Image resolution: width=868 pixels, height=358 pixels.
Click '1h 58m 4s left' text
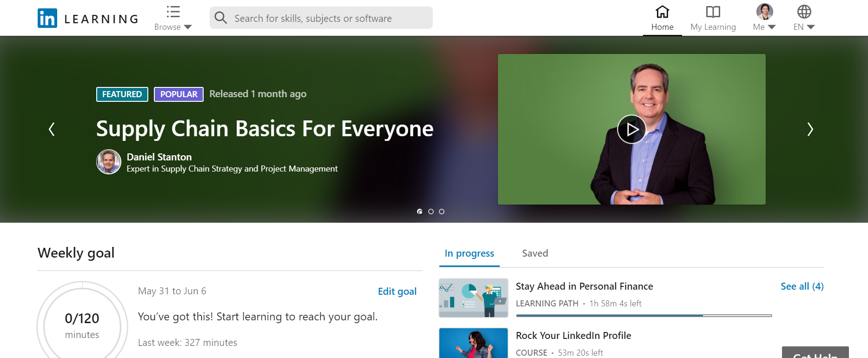[x=616, y=304]
